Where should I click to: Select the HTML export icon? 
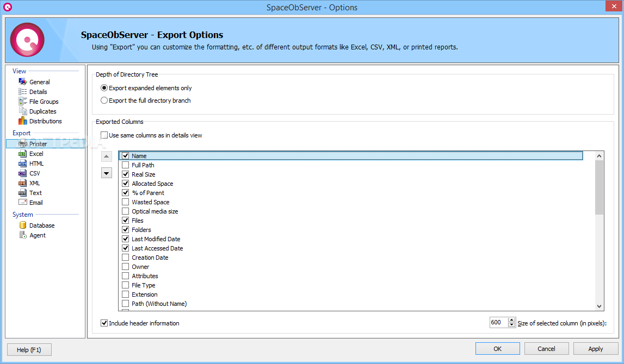(23, 164)
